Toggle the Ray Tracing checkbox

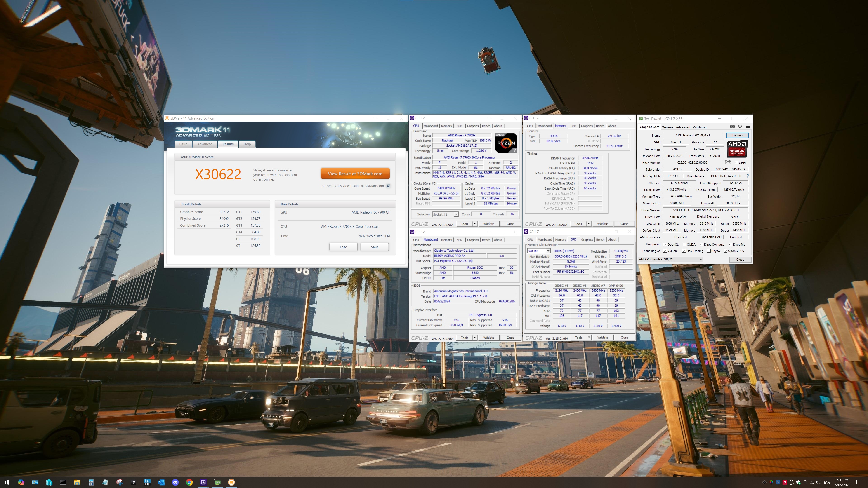(684, 251)
